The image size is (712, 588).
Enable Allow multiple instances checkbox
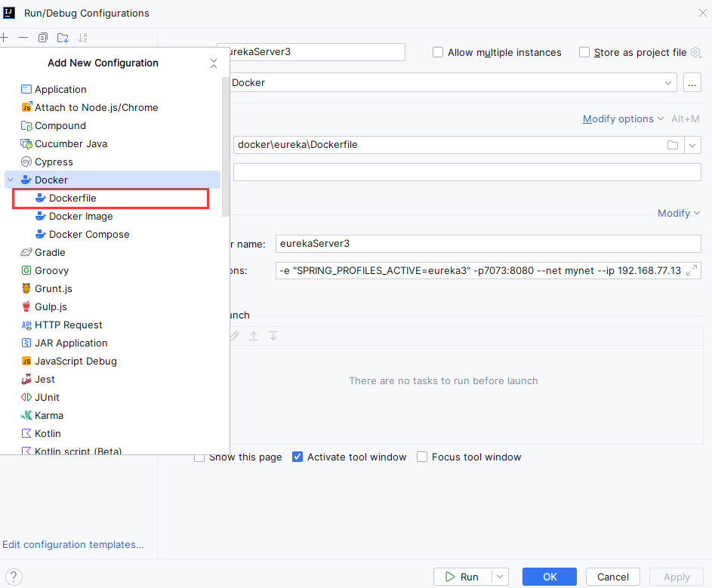point(438,53)
